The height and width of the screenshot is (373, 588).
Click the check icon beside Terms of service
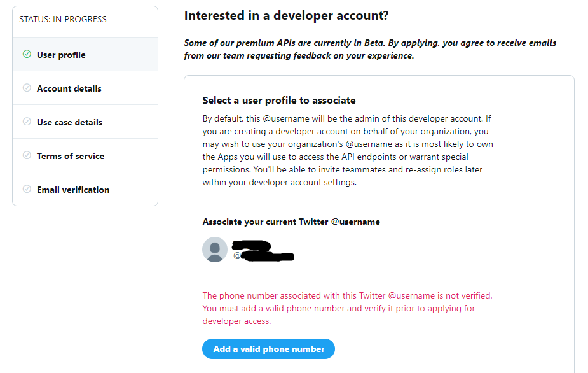[27, 156]
